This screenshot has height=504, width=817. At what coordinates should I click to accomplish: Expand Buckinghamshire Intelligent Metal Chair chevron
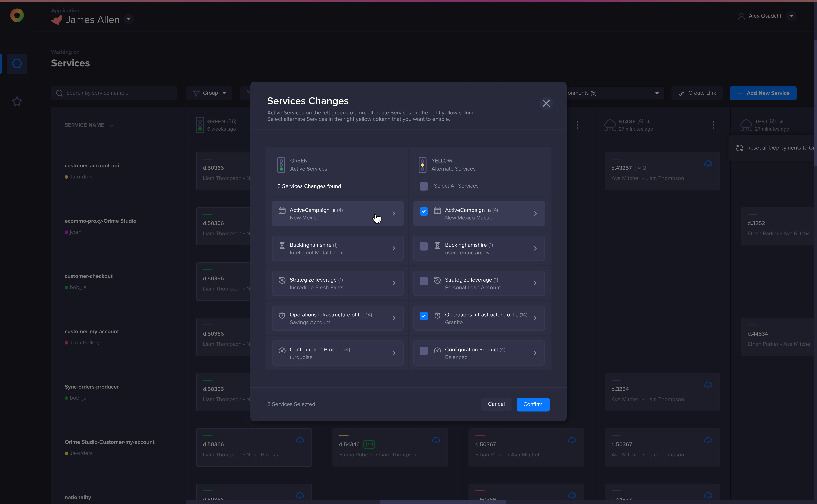pyautogui.click(x=394, y=249)
